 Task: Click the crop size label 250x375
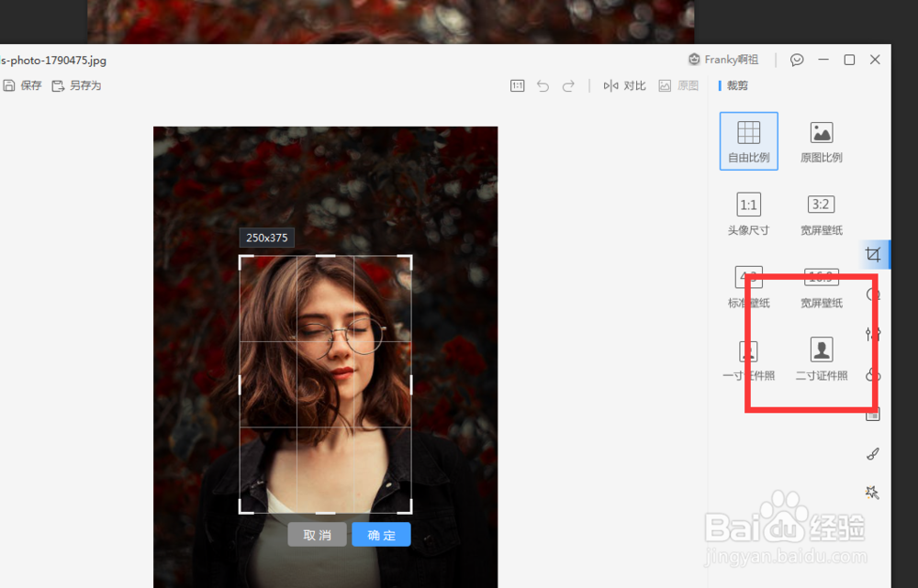pyautogui.click(x=267, y=238)
